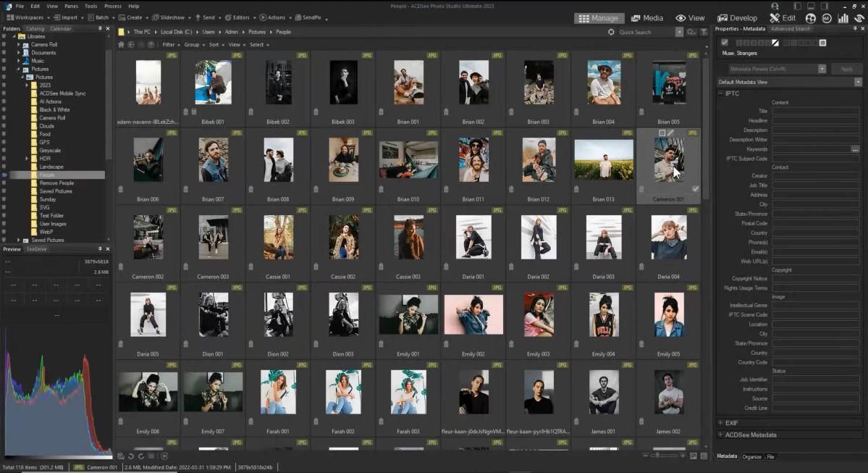Image resolution: width=868 pixels, height=473 pixels.
Task: Open the Process menu
Action: coord(113,6)
